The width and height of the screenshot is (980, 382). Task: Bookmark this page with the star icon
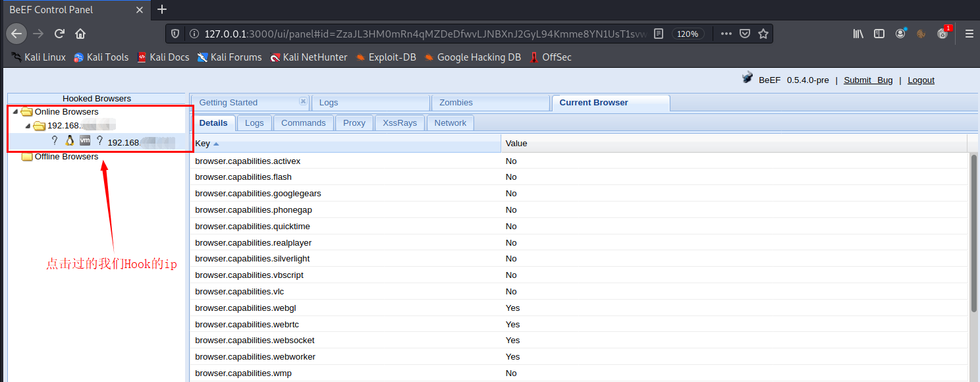pyautogui.click(x=763, y=34)
